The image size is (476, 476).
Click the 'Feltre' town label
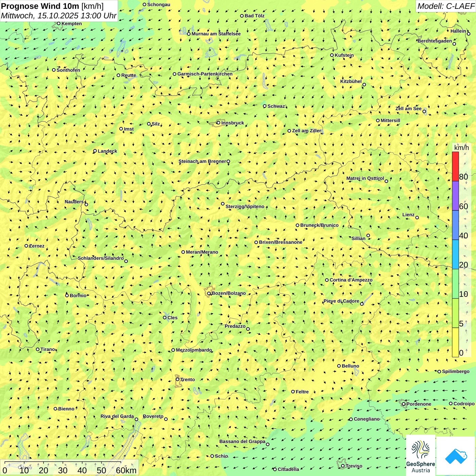[302, 392]
